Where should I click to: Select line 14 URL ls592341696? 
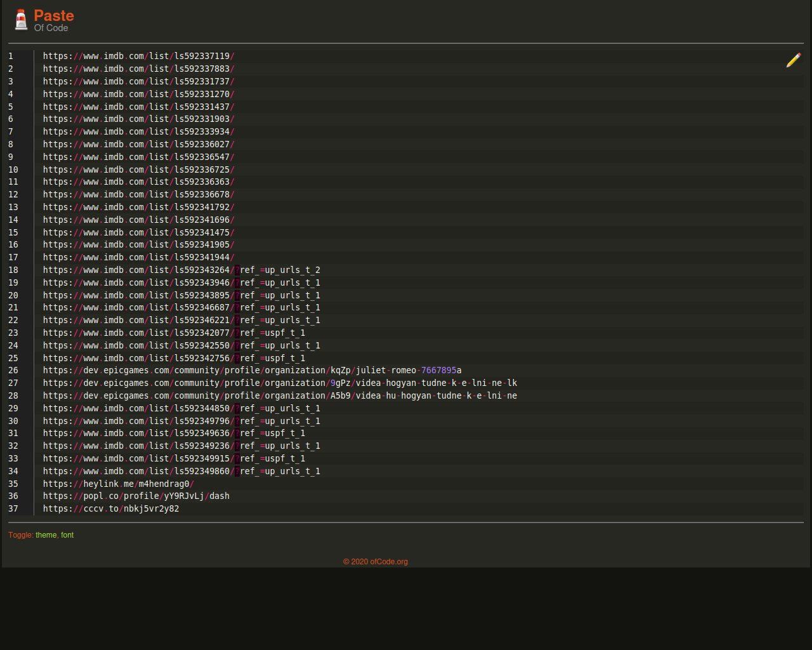click(139, 220)
